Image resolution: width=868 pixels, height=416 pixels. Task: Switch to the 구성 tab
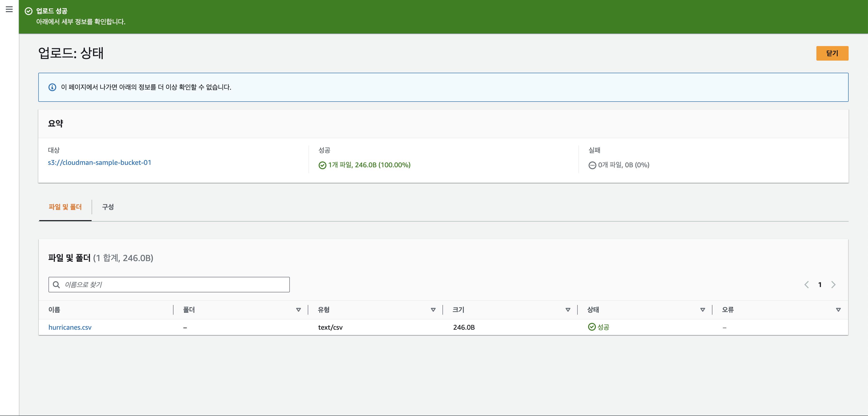point(108,207)
